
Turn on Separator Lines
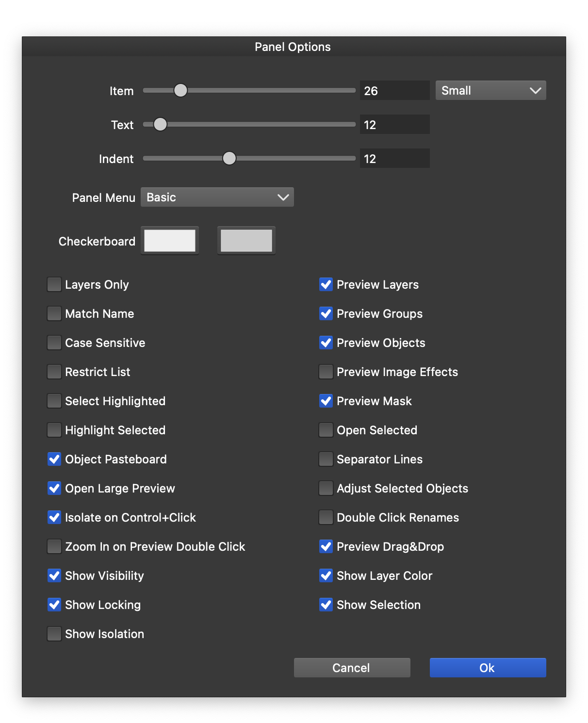326,459
